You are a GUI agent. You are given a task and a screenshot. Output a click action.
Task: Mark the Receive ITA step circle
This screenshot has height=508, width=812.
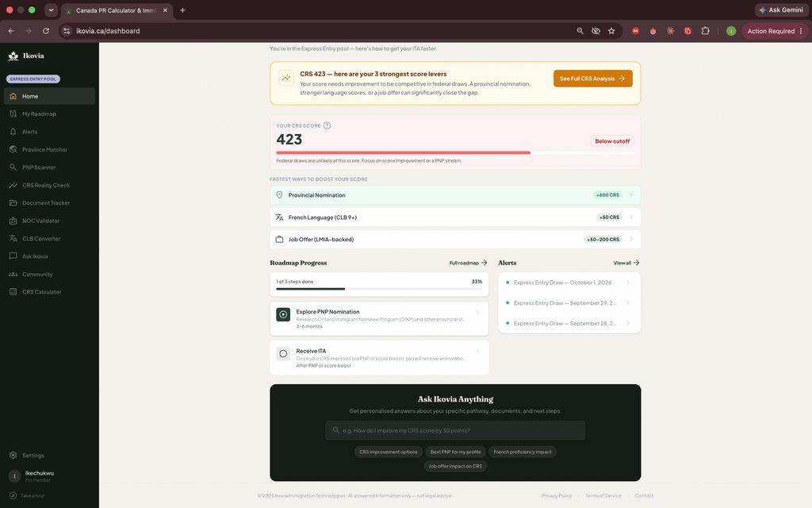(283, 353)
